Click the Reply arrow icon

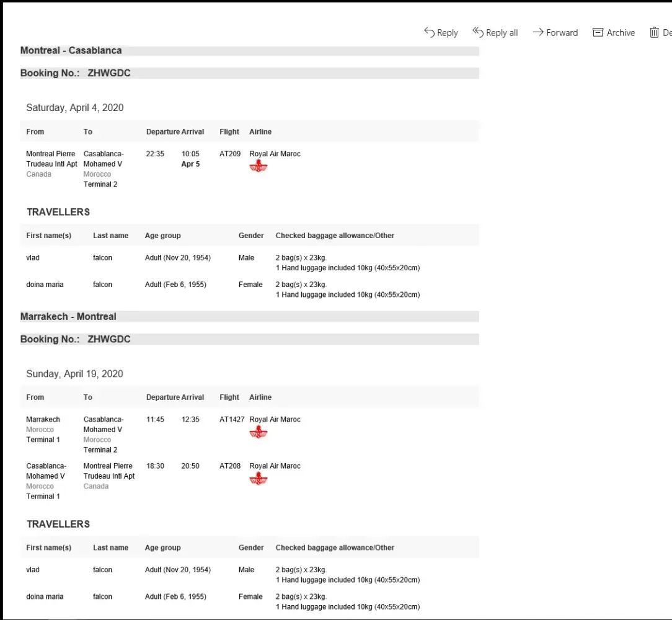click(x=429, y=32)
